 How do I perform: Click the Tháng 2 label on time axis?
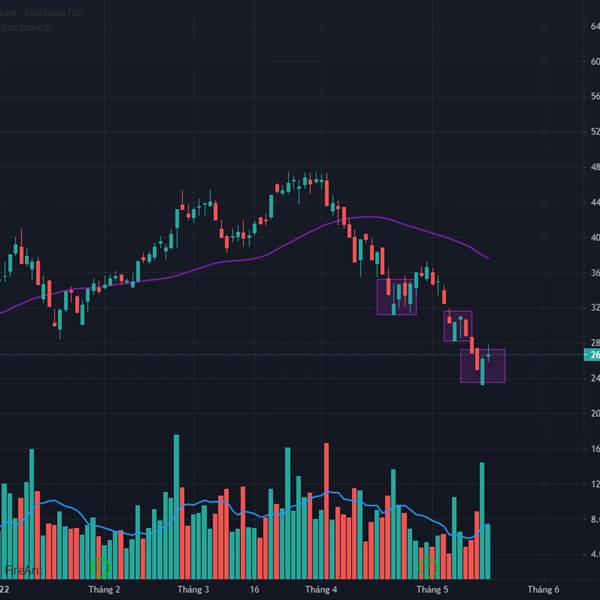(x=104, y=589)
